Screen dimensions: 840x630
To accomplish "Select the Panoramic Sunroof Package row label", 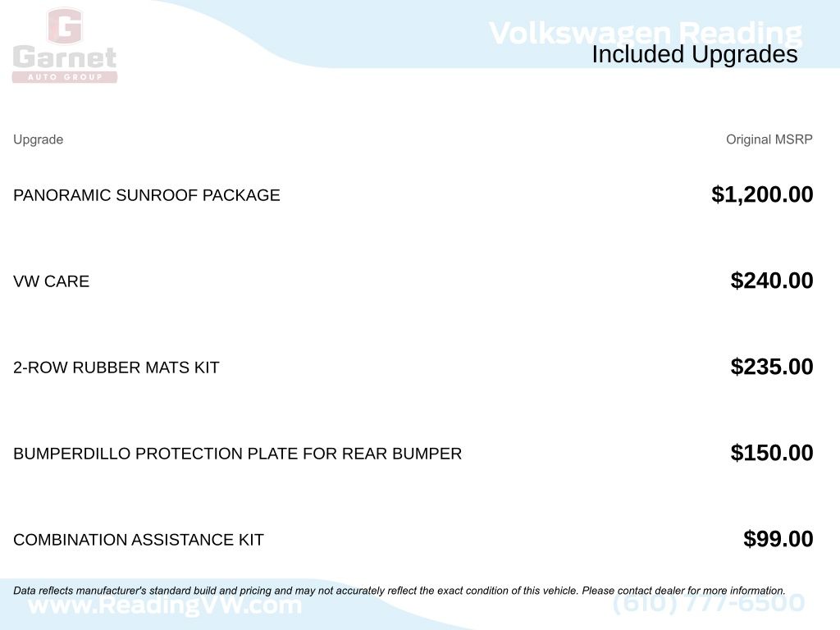I will tap(147, 195).
